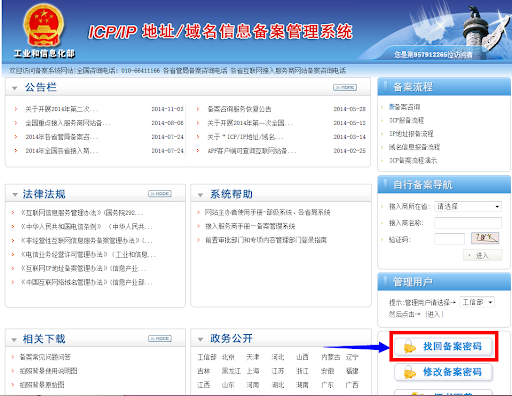This screenshot has width=512, height=396.
Task: Open 电信业务经营许可管理办法 regulation
Action: 88,255
